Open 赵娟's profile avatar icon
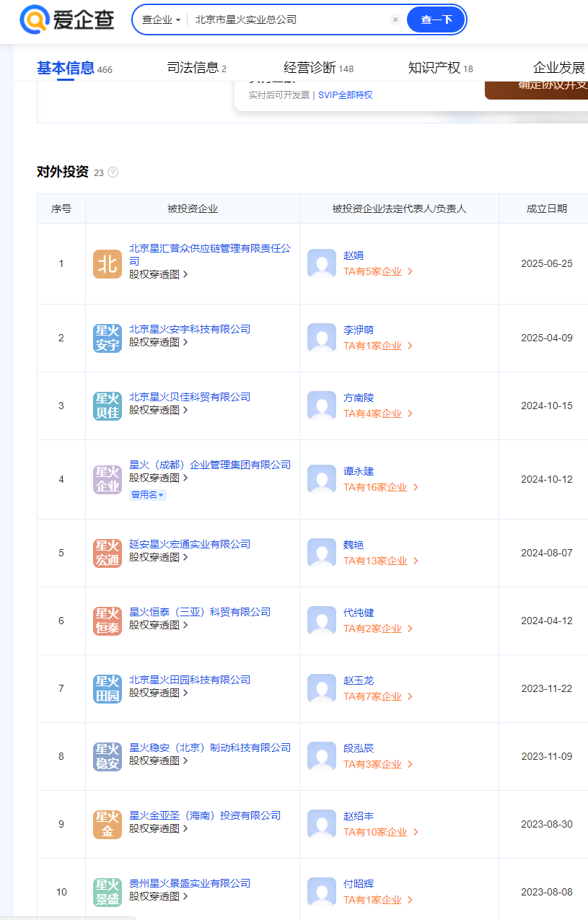 pyautogui.click(x=321, y=263)
